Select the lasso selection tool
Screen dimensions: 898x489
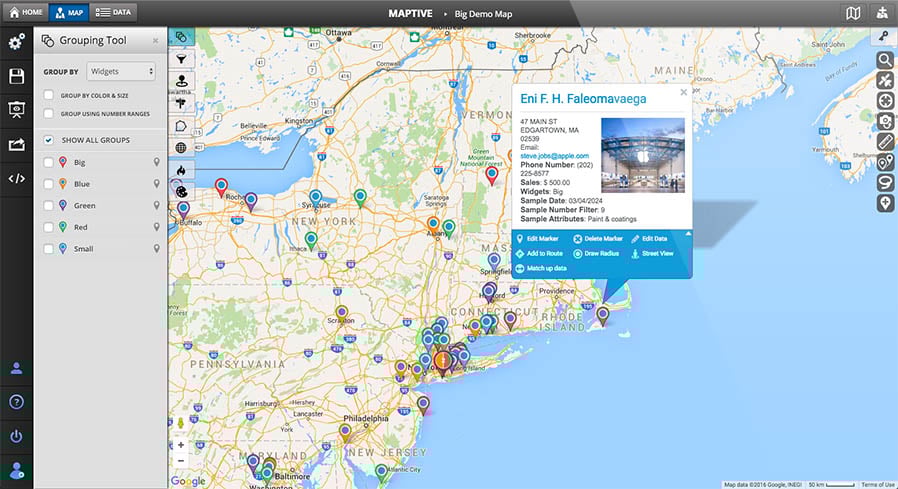885,183
